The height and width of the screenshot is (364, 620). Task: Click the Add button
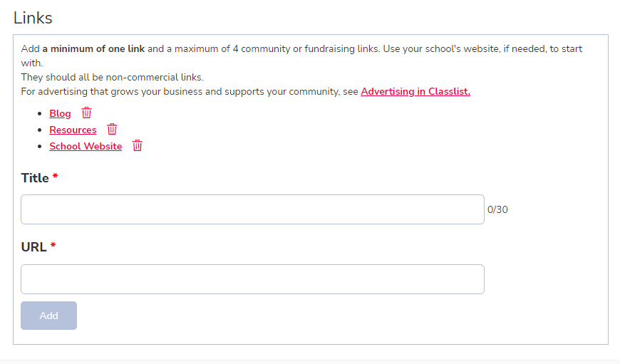[x=48, y=316]
